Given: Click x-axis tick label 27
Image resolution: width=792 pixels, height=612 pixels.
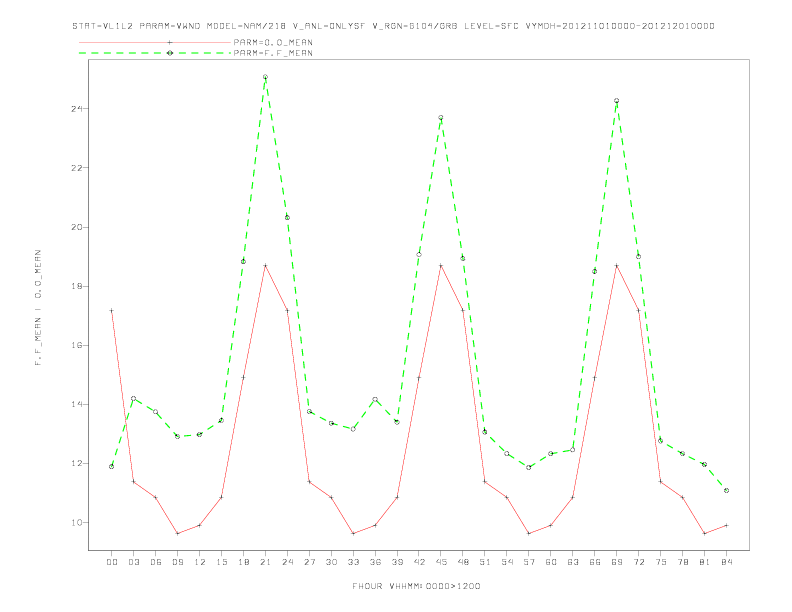Looking at the screenshot, I should 309,562.
